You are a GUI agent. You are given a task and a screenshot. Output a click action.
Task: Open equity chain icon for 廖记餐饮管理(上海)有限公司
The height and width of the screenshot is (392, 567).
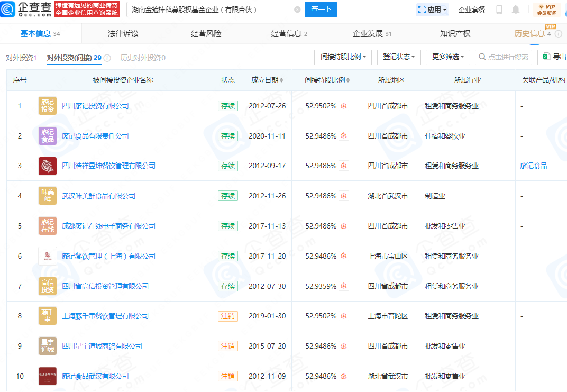(344, 256)
